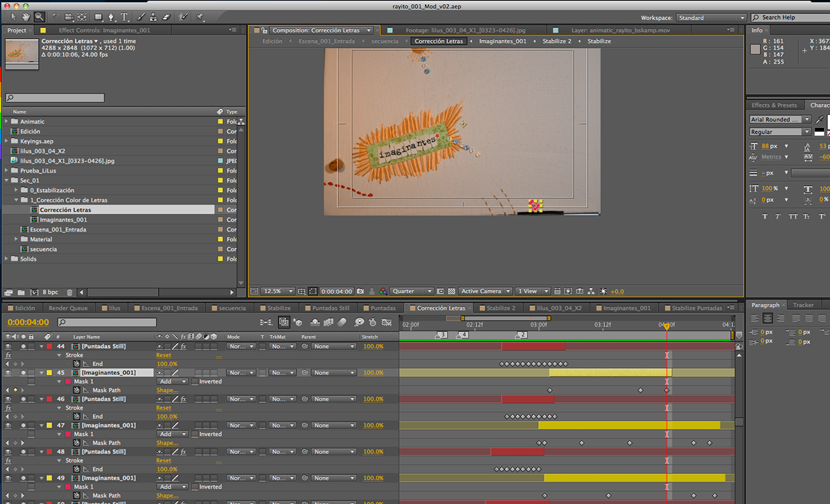Activate the Puppet Pin tool

[x=200, y=17]
